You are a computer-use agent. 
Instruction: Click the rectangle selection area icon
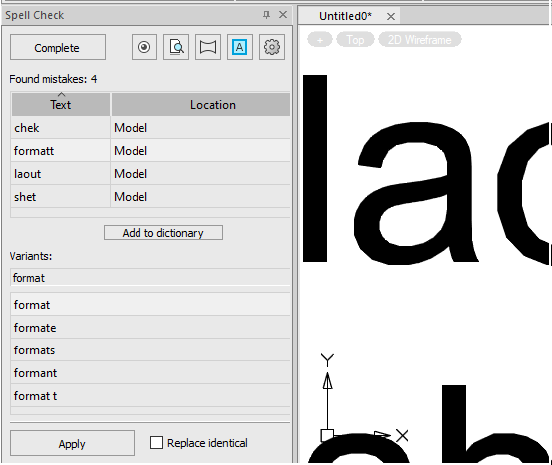pos(208,47)
